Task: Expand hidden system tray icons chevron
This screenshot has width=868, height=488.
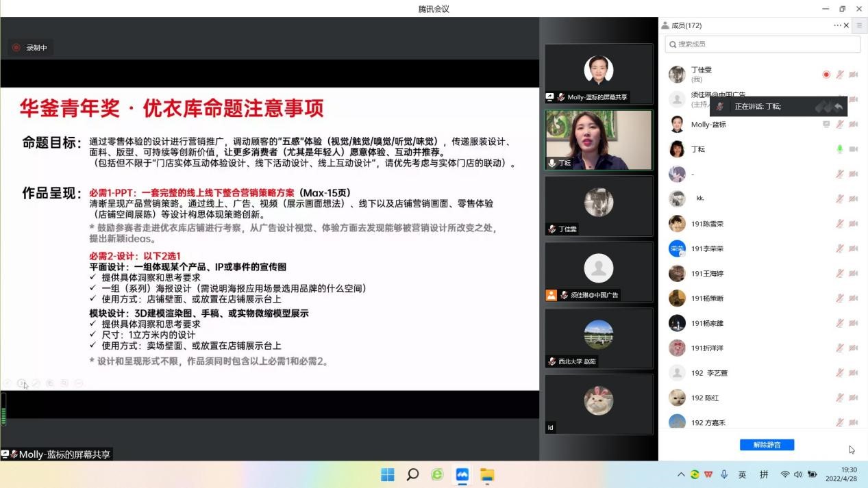Action: pos(681,474)
